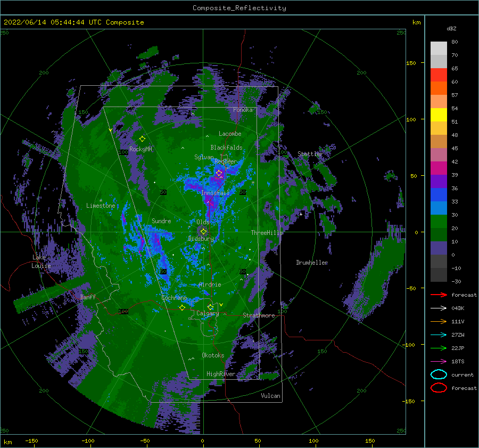Click the Vulcan city label
This screenshot has width=479, height=448.
point(270,396)
